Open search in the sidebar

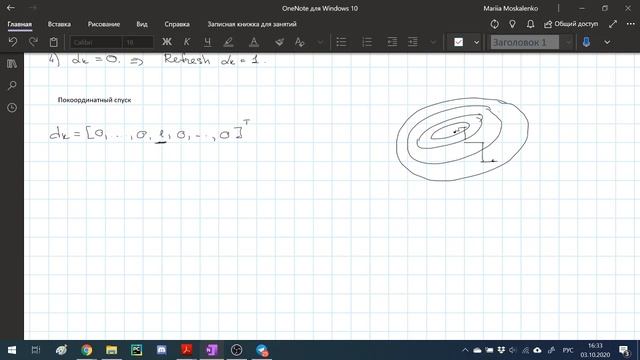pos(12,86)
